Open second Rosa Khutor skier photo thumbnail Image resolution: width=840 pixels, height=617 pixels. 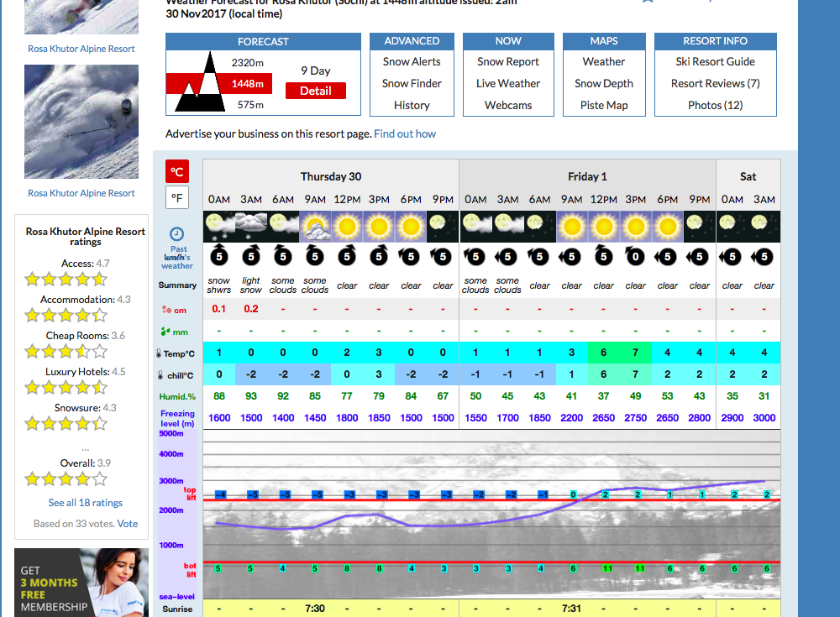tap(81, 122)
